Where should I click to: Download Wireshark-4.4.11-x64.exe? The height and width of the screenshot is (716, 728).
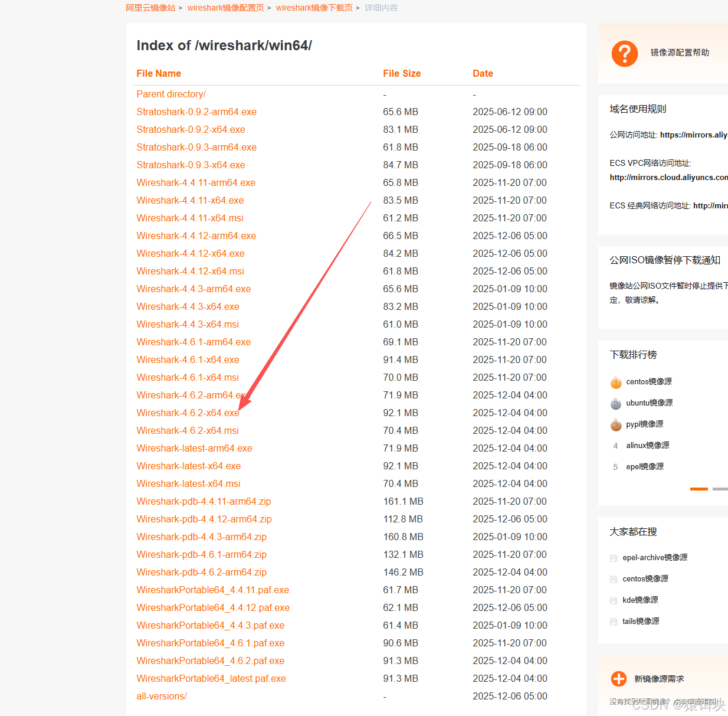190,200
